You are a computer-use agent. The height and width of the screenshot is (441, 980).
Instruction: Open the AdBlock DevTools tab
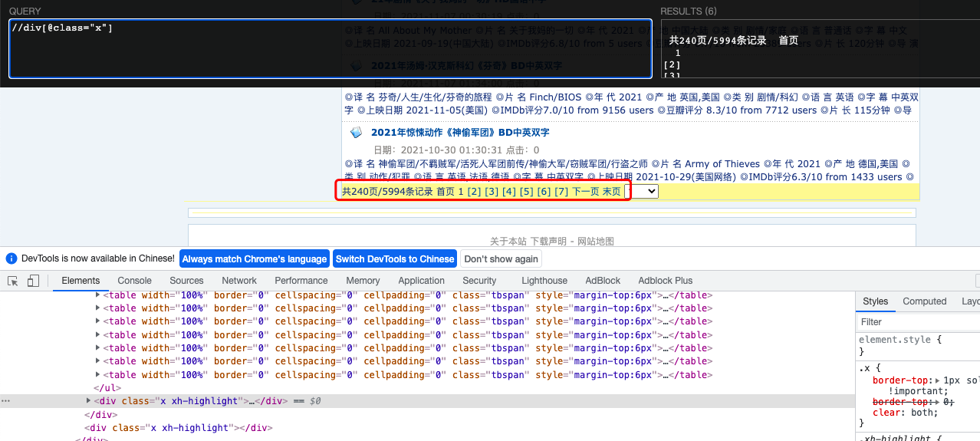(603, 281)
